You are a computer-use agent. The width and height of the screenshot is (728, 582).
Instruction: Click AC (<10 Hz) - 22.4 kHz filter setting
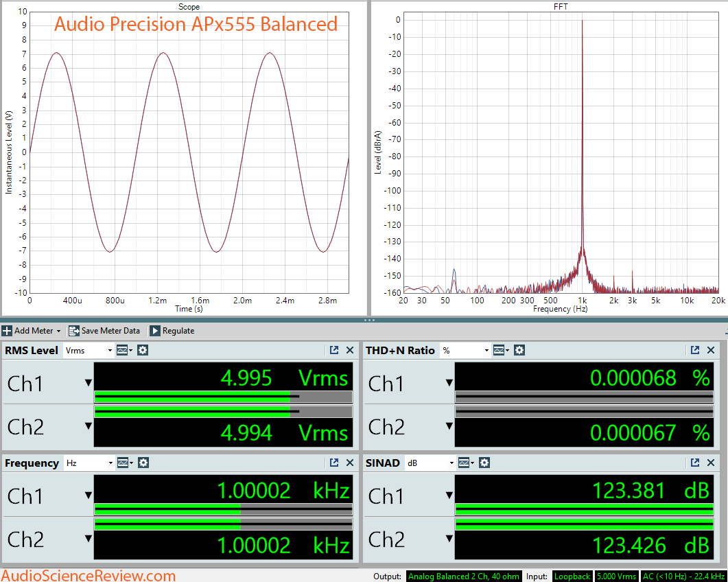click(x=683, y=577)
